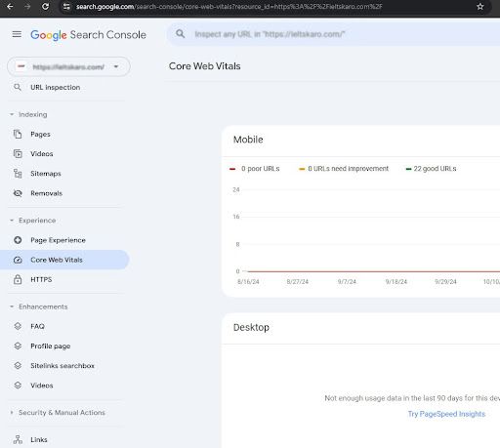Click the Videos layers icon under Enhancements
The image size is (500, 448).
(18, 386)
